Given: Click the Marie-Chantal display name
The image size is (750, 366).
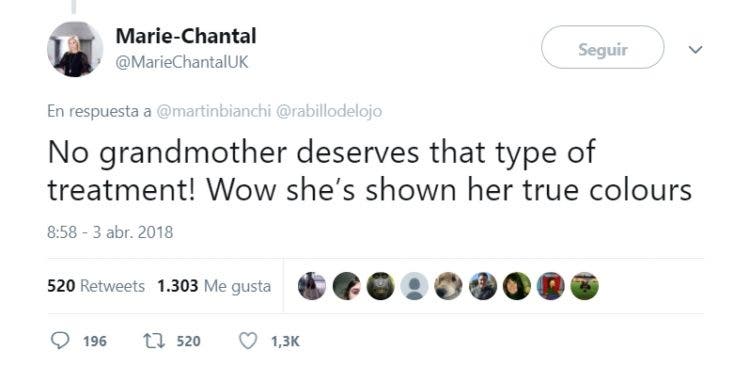Looking at the screenshot, I should point(186,36).
